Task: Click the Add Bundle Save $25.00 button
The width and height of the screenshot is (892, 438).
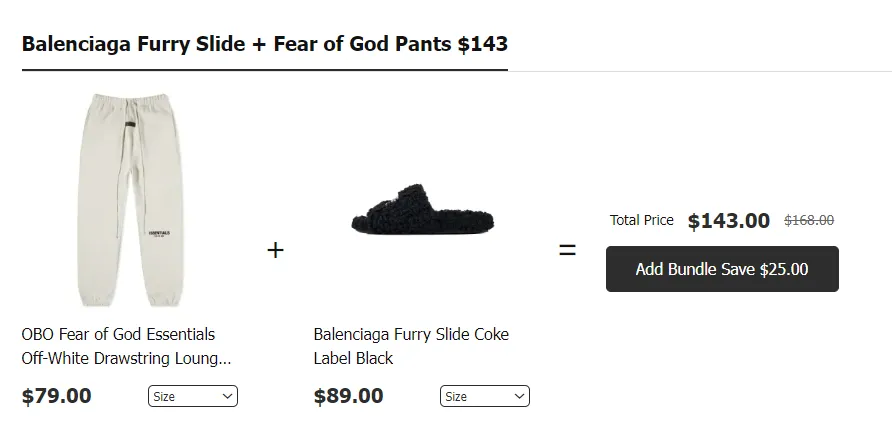Action: 722,269
